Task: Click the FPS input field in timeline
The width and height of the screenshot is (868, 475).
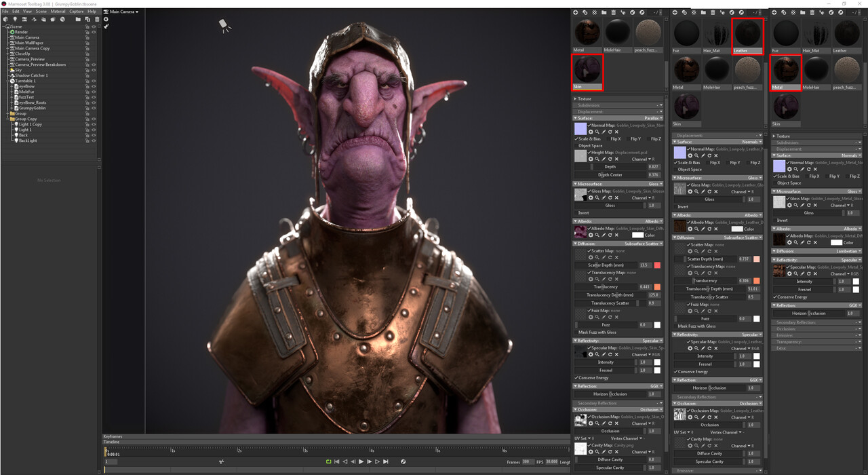Action: click(x=552, y=461)
